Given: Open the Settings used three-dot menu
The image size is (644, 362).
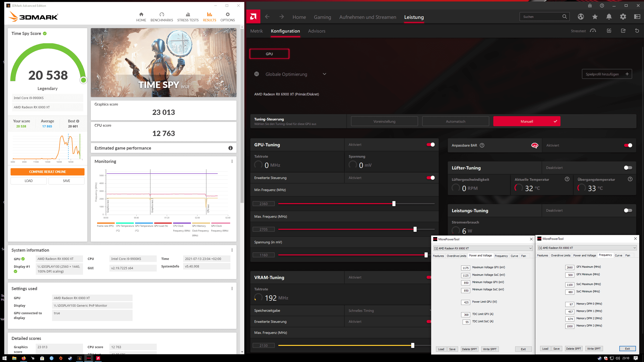Looking at the screenshot, I should click(x=232, y=289).
